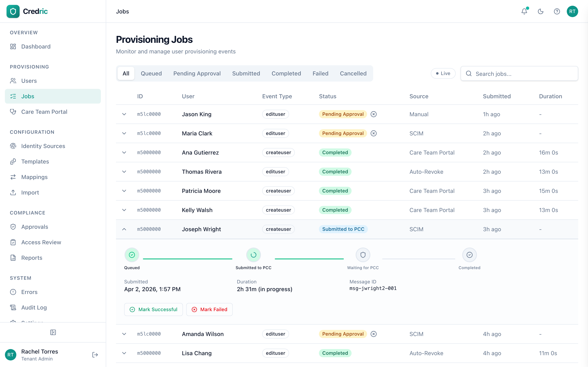Expand the Lisa Chang job row
This screenshot has width=588, height=367.
click(124, 353)
